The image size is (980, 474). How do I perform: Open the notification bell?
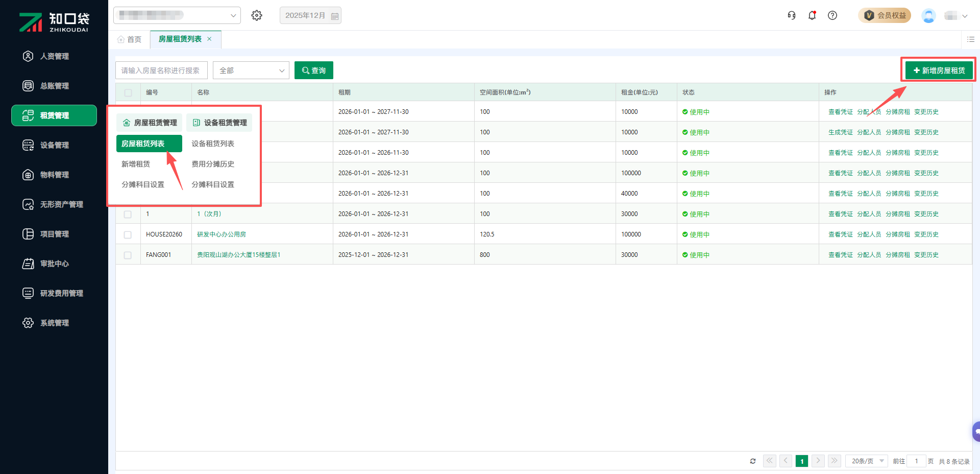812,15
